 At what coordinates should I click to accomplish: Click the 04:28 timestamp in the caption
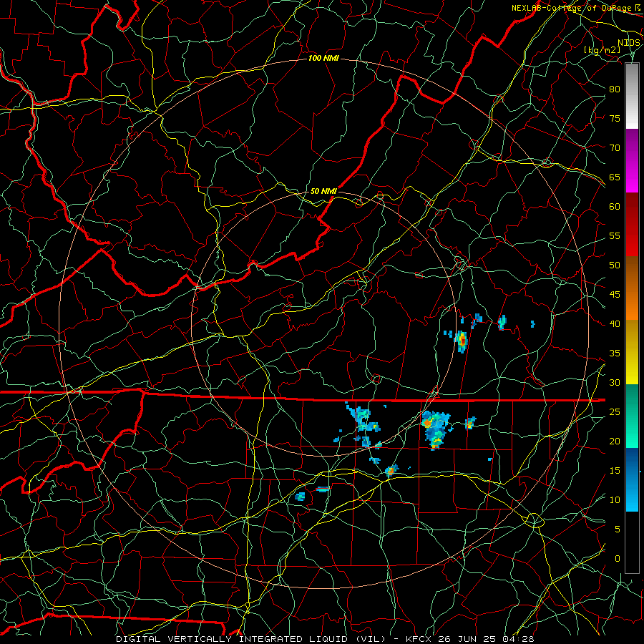point(518,639)
